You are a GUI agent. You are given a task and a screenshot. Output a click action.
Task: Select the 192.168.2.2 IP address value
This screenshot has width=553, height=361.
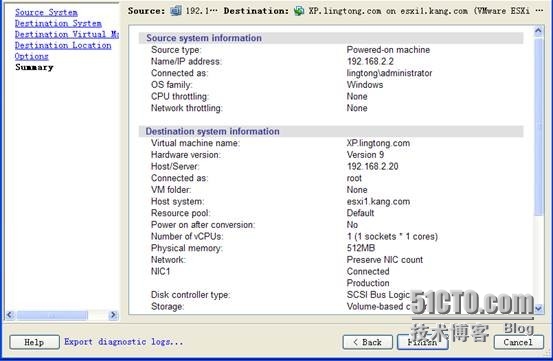pyautogui.click(x=370, y=61)
